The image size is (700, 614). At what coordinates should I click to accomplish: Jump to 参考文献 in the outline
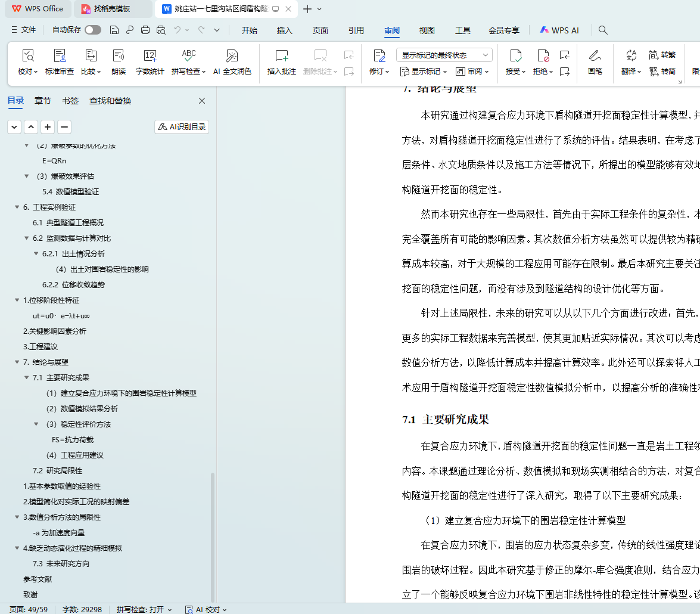click(38, 579)
